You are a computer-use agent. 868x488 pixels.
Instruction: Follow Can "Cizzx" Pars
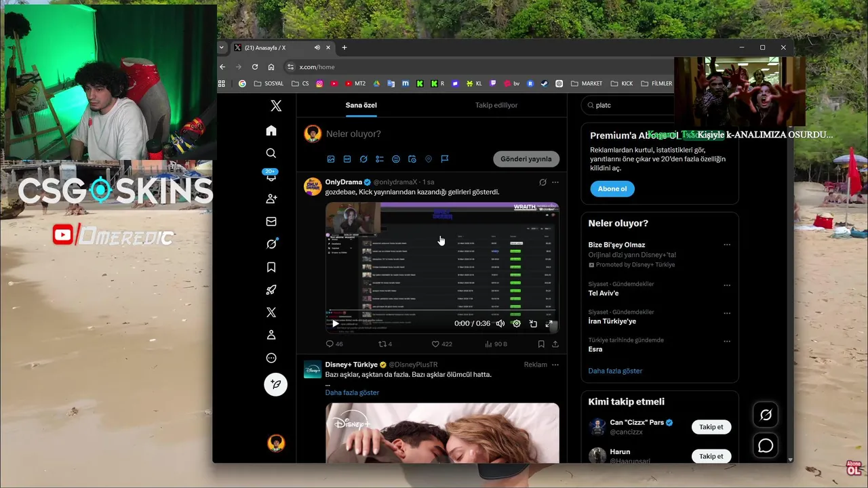pos(711,427)
